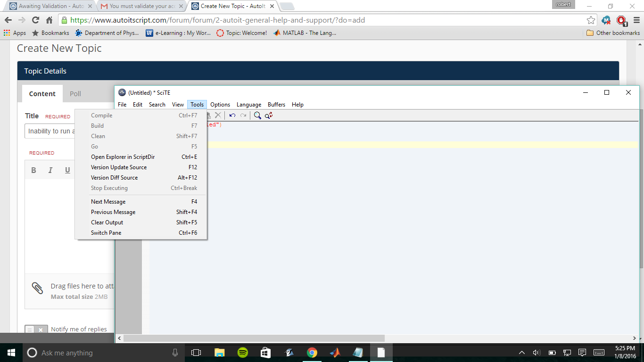Switch to the Poll tab
644x362 pixels.
coord(75,94)
